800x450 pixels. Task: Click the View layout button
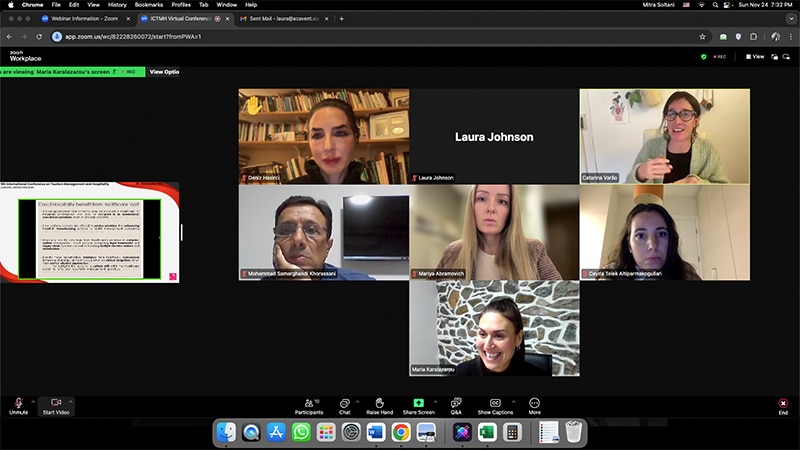755,57
